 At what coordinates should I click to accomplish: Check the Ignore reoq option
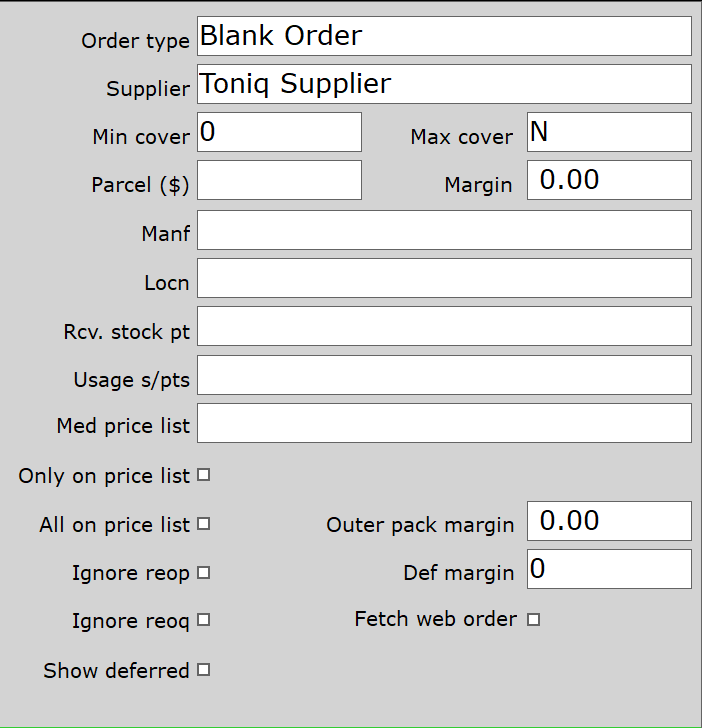point(204,620)
